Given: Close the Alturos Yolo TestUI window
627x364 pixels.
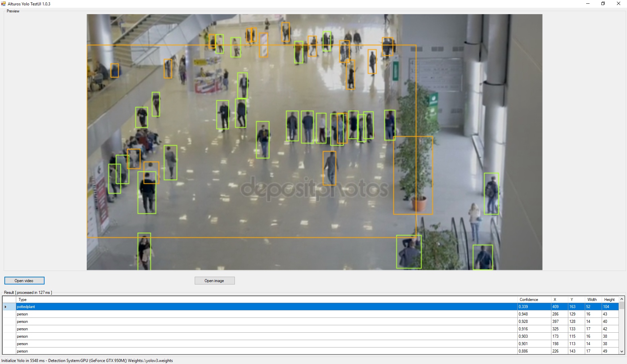Looking at the screenshot, I should point(619,4).
